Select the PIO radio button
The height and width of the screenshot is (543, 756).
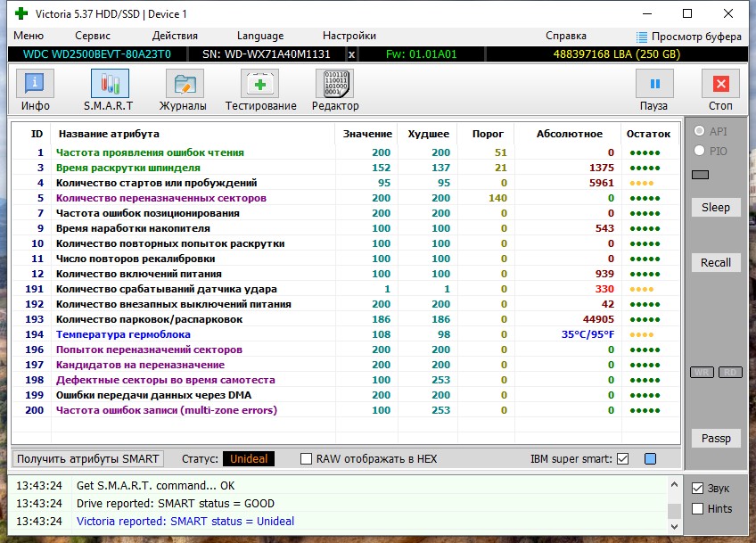(x=699, y=151)
